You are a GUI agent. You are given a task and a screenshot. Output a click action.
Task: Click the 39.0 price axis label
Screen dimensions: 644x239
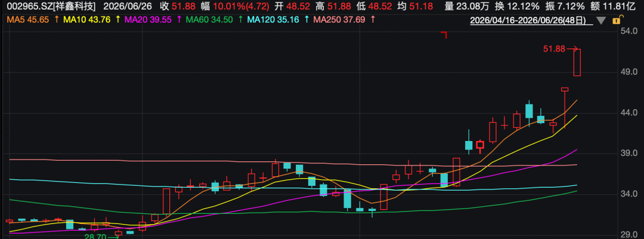coord(629,154)
